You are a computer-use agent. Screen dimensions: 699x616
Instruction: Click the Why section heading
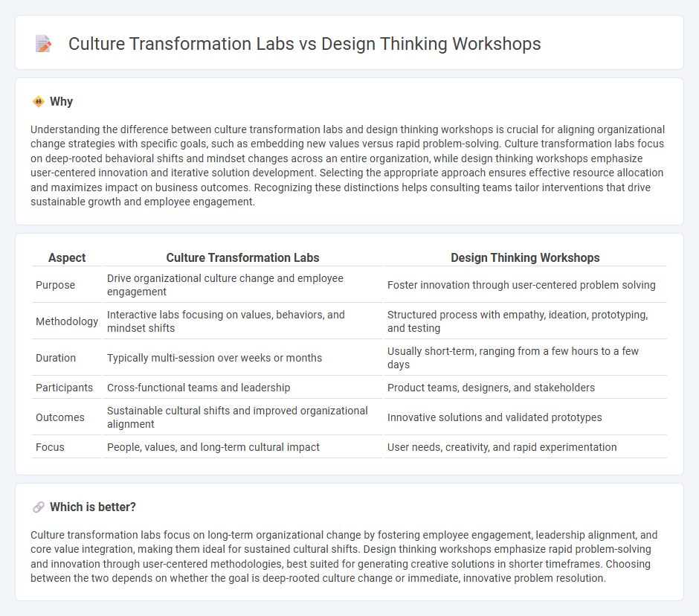pyautogui.click(x=61, y=102)
